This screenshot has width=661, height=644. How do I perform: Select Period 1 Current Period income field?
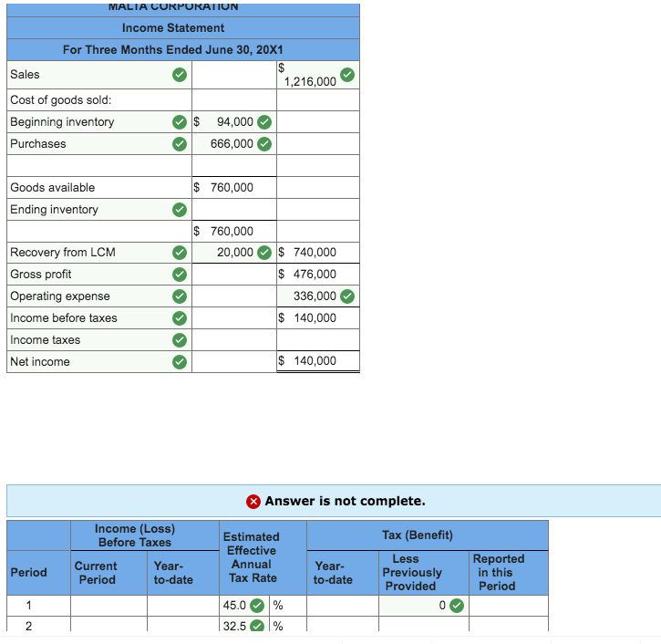(108, 606)
